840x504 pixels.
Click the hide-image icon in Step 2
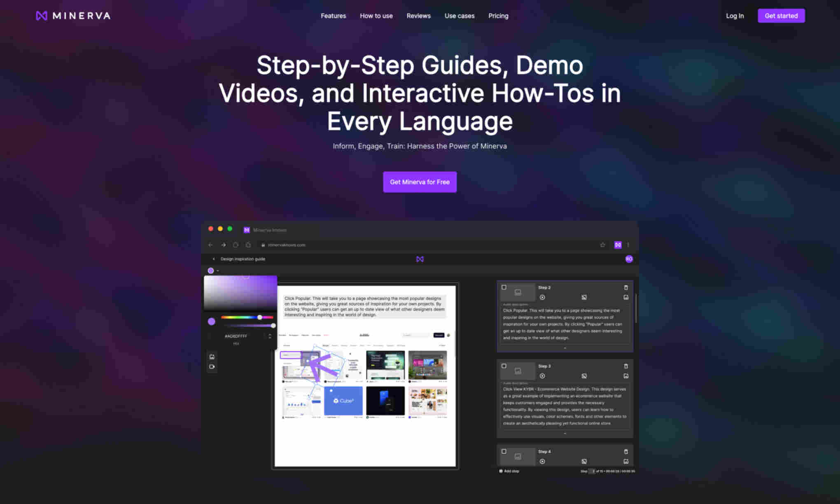click(584, 297)
